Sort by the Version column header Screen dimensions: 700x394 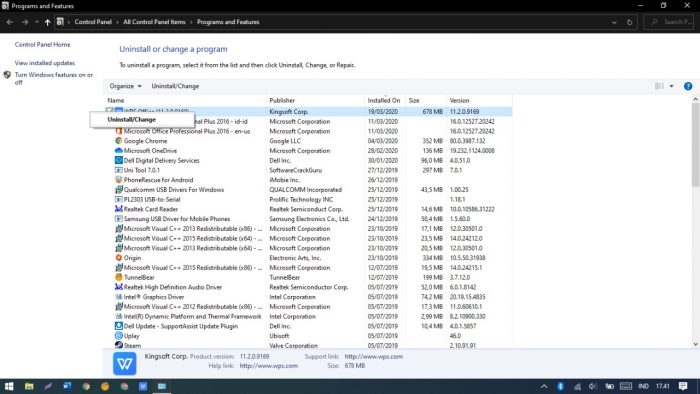pyautogui.click(x=479, y=100)
